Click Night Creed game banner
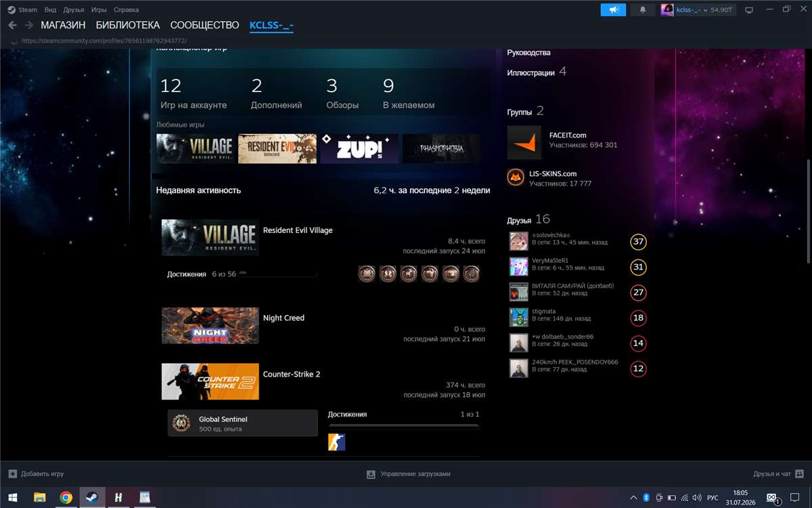The height and width of the screenshot is (508, 812). point(210,325)
